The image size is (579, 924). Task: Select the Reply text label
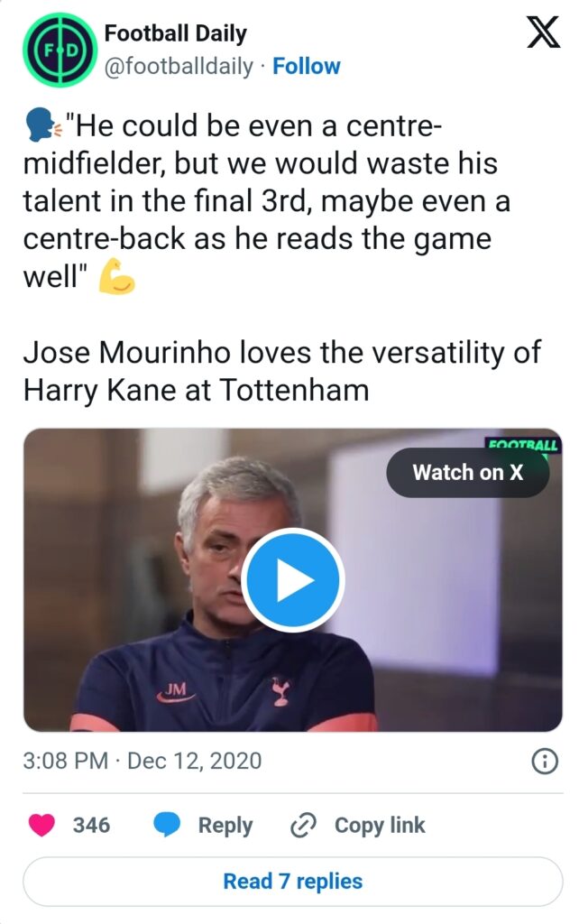tap(225, 825)
